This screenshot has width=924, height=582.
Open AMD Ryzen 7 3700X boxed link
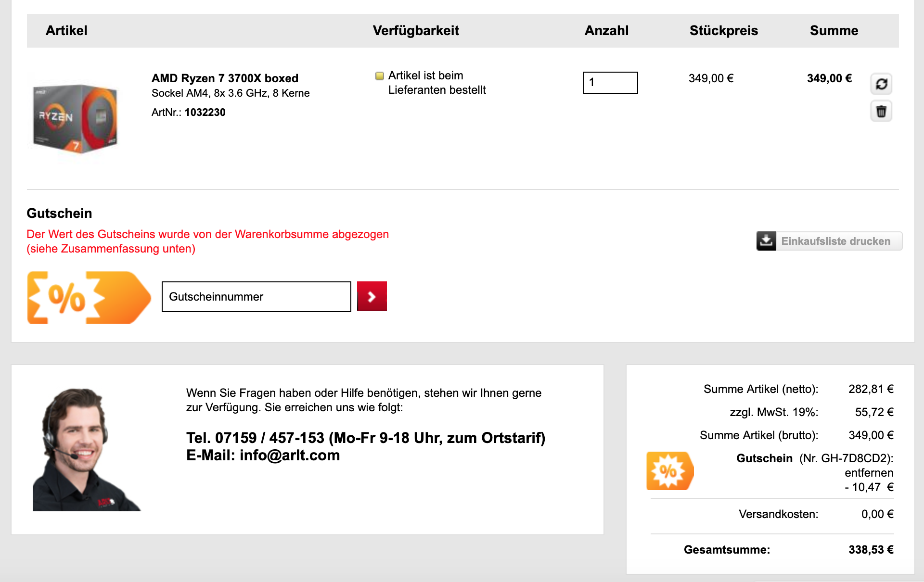225,78
